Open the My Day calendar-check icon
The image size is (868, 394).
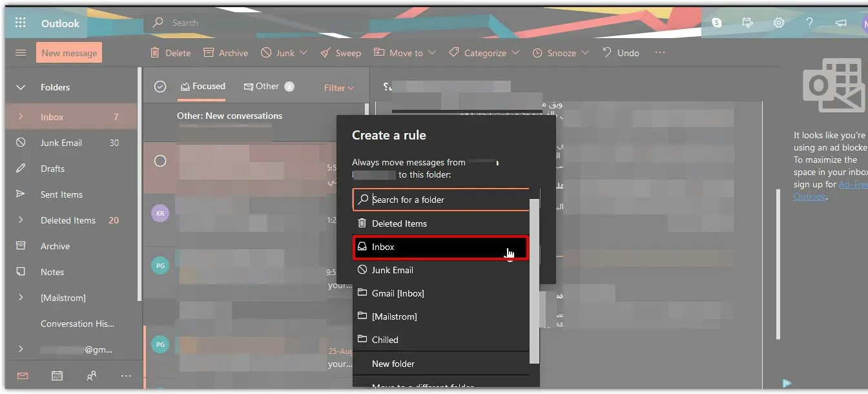click(748, 23)
